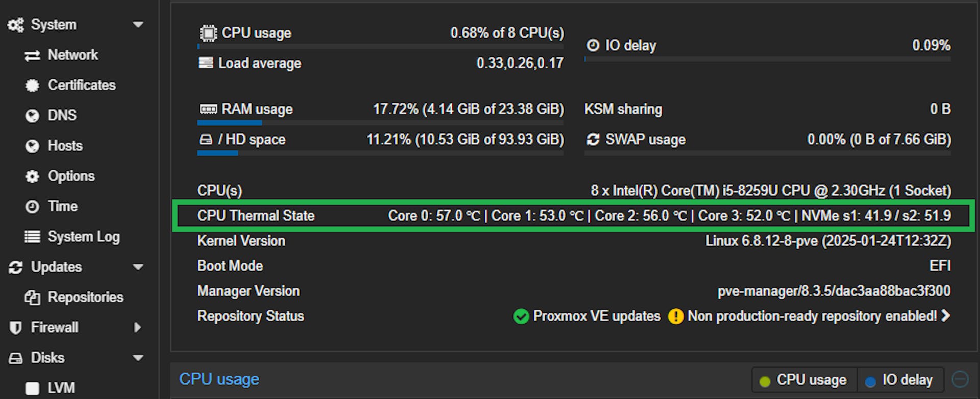Open the Non production-ready repository warning link
Viewport: 980px width, 399px height.
click(812, 316)
